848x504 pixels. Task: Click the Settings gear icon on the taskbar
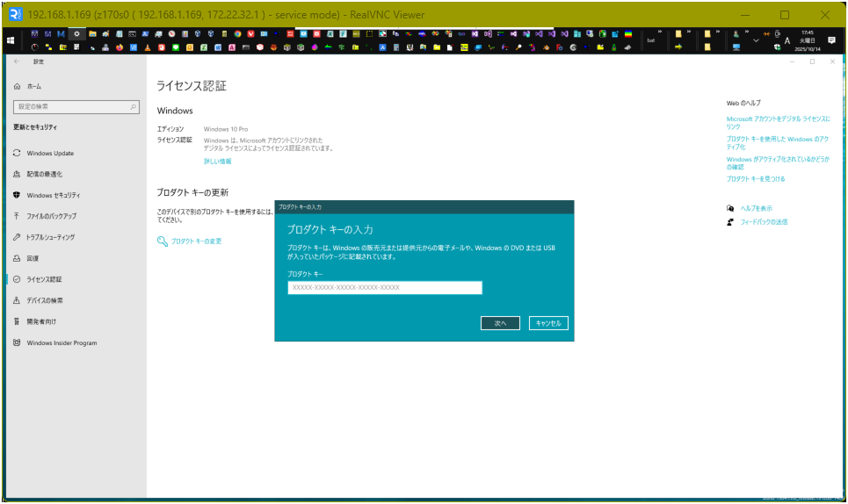pos(76,33)
